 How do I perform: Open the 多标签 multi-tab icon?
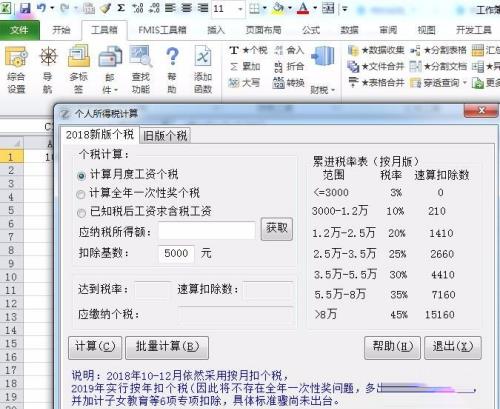[x=79, y=69]
